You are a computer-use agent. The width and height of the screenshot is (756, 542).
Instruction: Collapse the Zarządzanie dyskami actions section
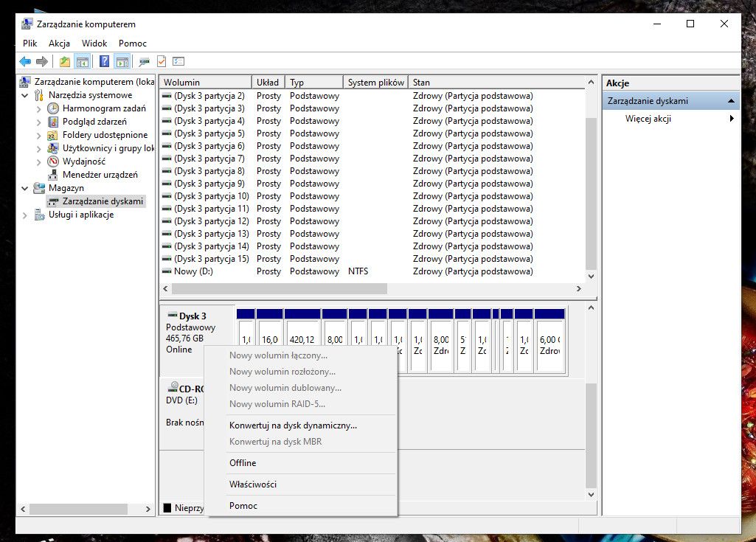pyautogui.click(x=731, y=101)
